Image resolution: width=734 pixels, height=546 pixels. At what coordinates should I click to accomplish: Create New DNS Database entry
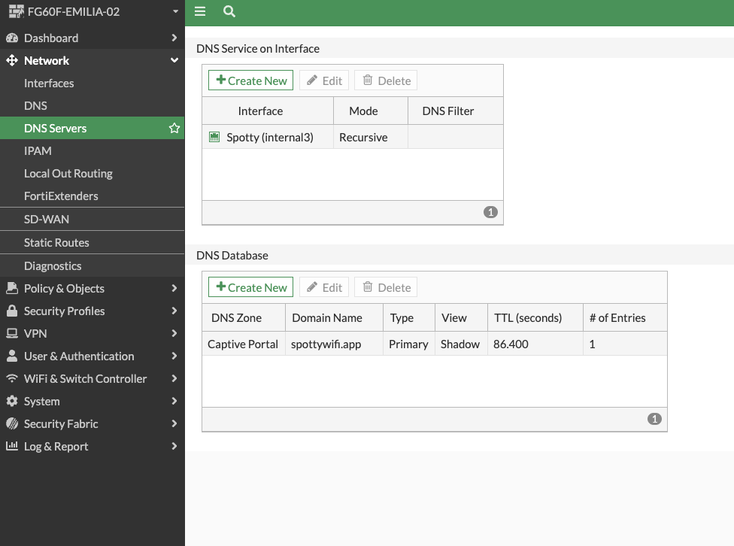pos(251,287)
